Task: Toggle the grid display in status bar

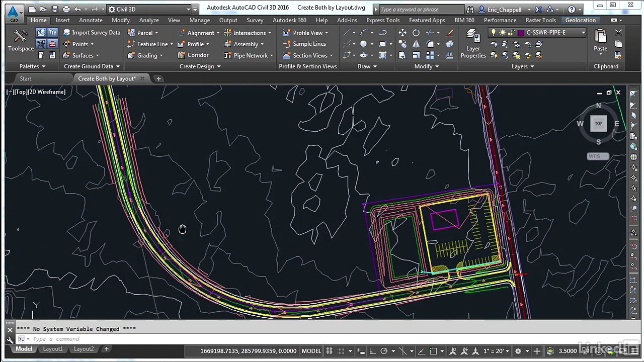Action: coord(330,351)
